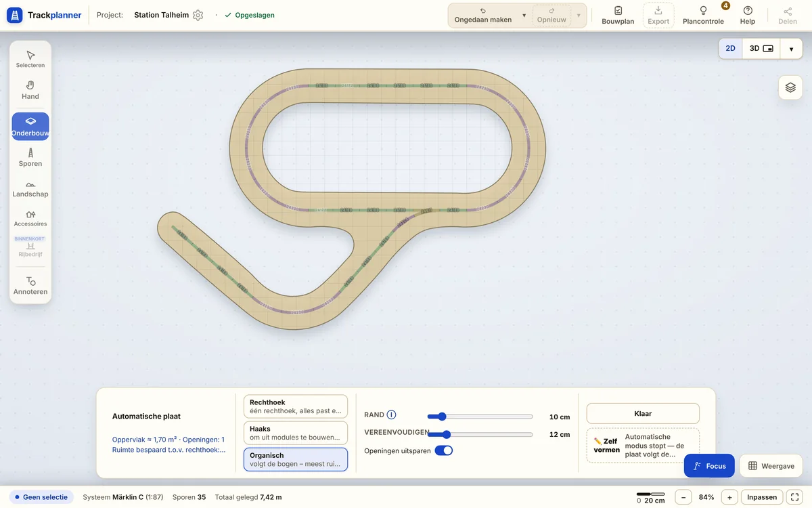Viewport: 812px width, 508px height.
Task: Select the Haaks plate shape
Action: pyautogui.click(x=296, y=433)
